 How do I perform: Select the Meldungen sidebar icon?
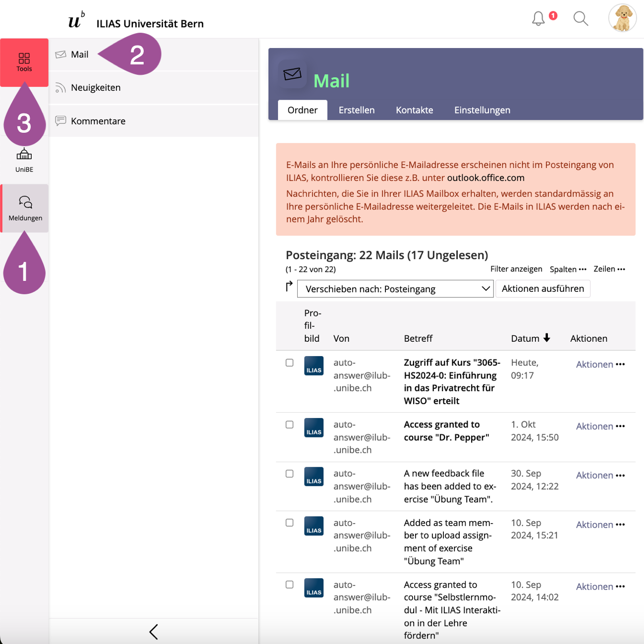[25, 208]
